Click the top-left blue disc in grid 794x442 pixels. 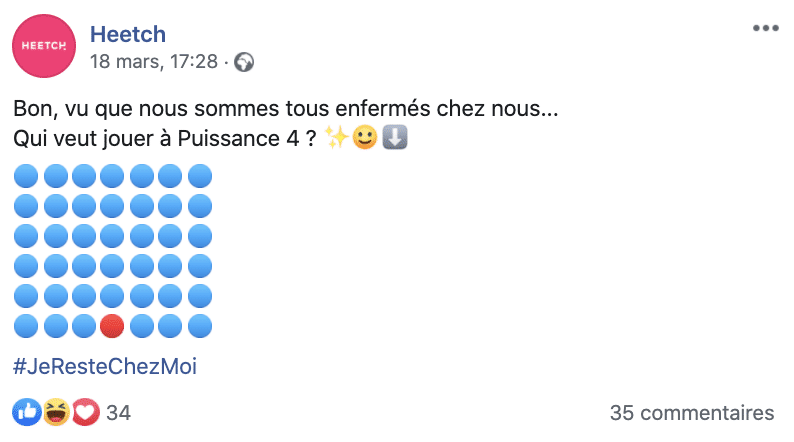pos(27,178)
